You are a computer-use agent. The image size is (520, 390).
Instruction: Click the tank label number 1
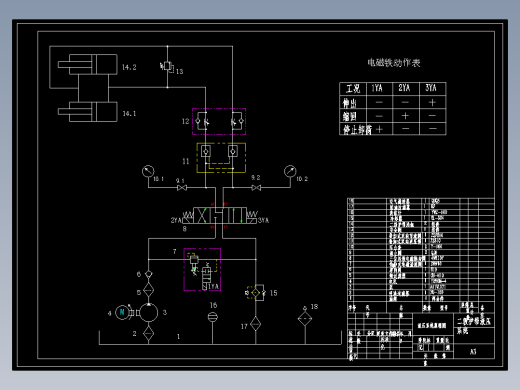click(178, 337)
